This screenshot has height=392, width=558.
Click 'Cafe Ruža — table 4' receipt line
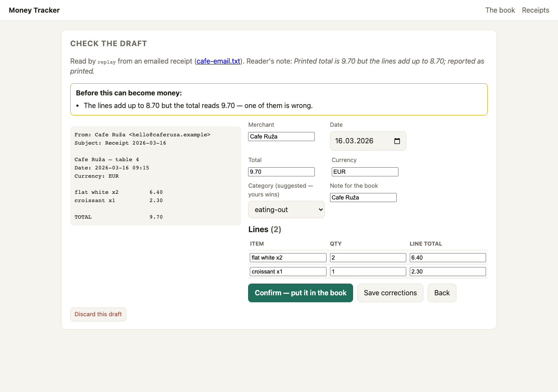click(107, 159)
